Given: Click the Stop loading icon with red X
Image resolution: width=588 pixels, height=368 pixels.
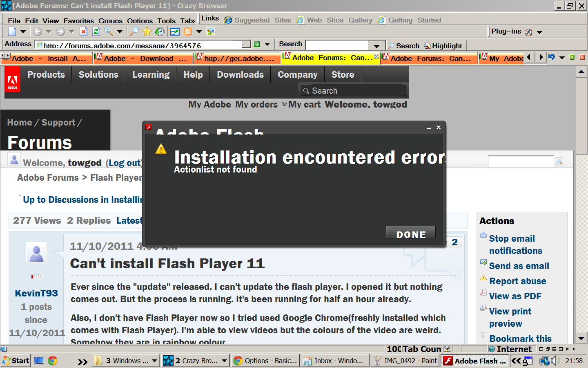Looking at the screenshot, I should click(x=83, y=31).
